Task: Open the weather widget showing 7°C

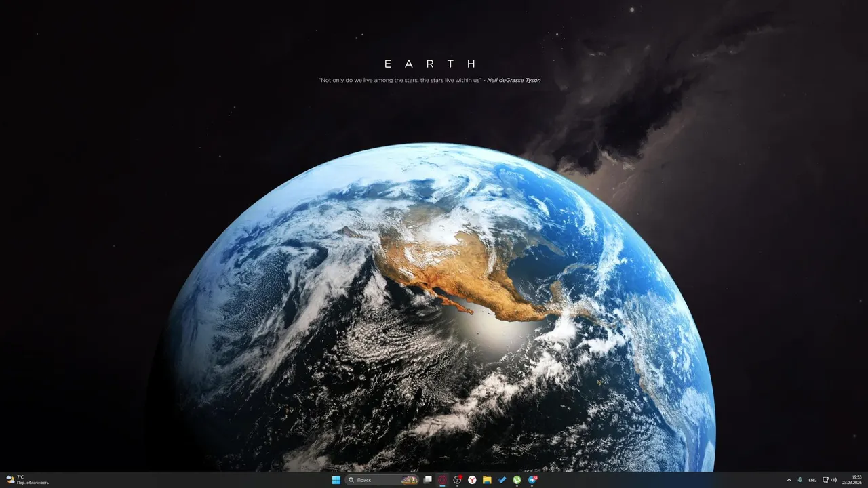Action: 28,480
